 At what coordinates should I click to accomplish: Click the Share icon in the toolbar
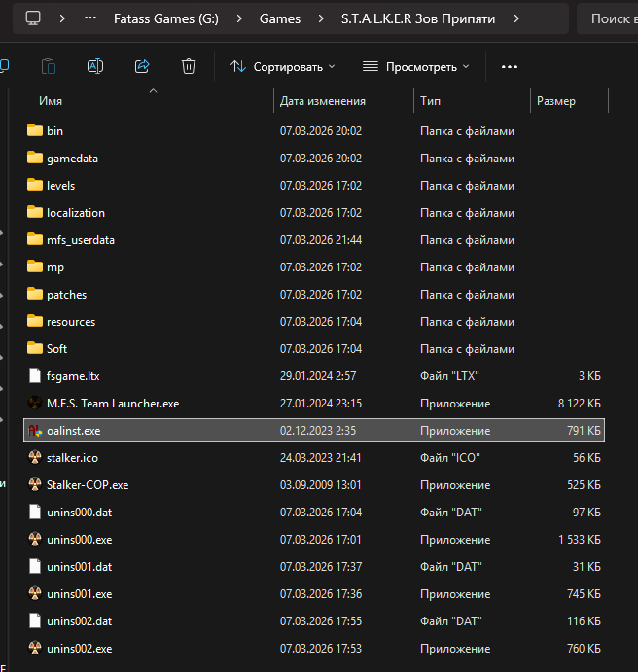click(x=142, y=66)
